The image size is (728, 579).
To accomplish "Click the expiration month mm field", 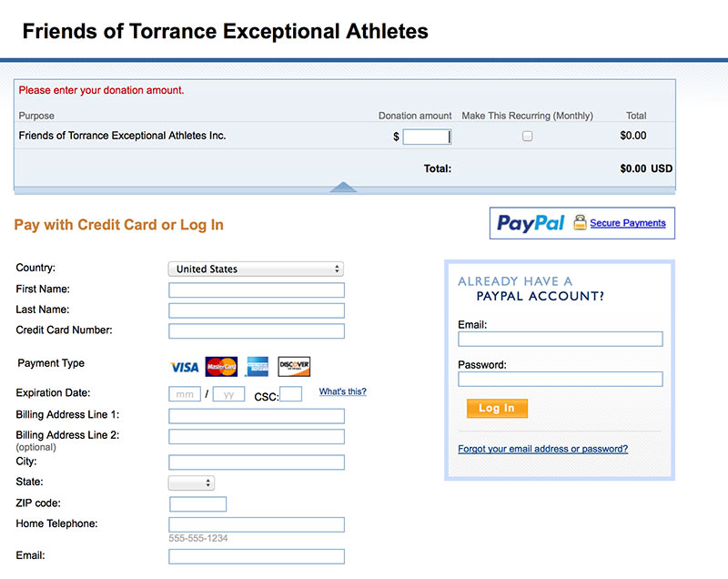I will point(185,394).
